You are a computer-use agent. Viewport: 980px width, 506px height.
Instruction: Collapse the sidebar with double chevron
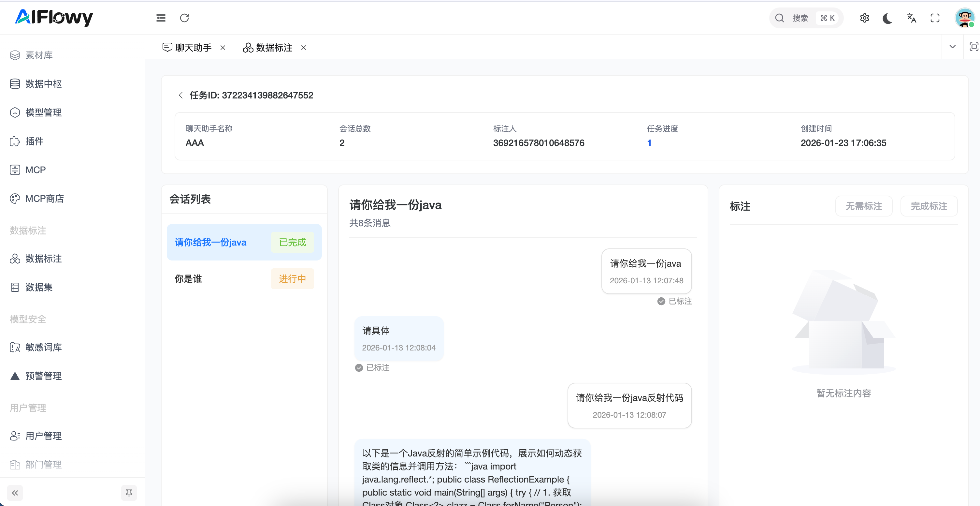click(15, 493)
